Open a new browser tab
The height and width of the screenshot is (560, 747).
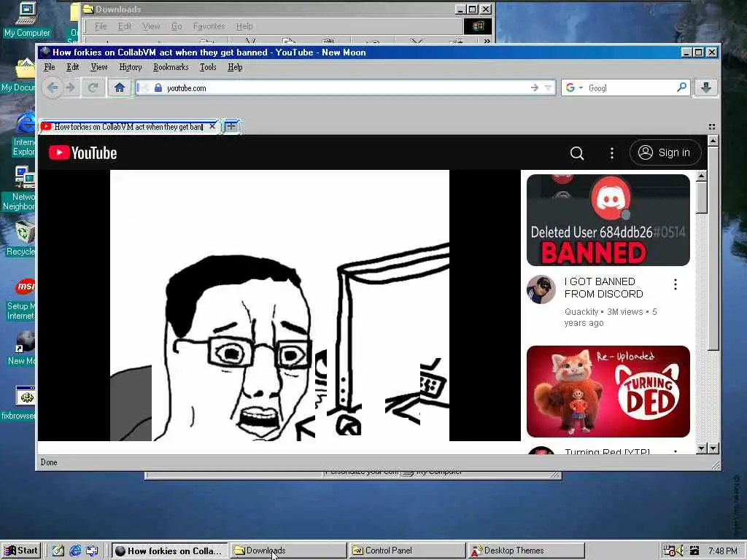click(x=231, y=127)
